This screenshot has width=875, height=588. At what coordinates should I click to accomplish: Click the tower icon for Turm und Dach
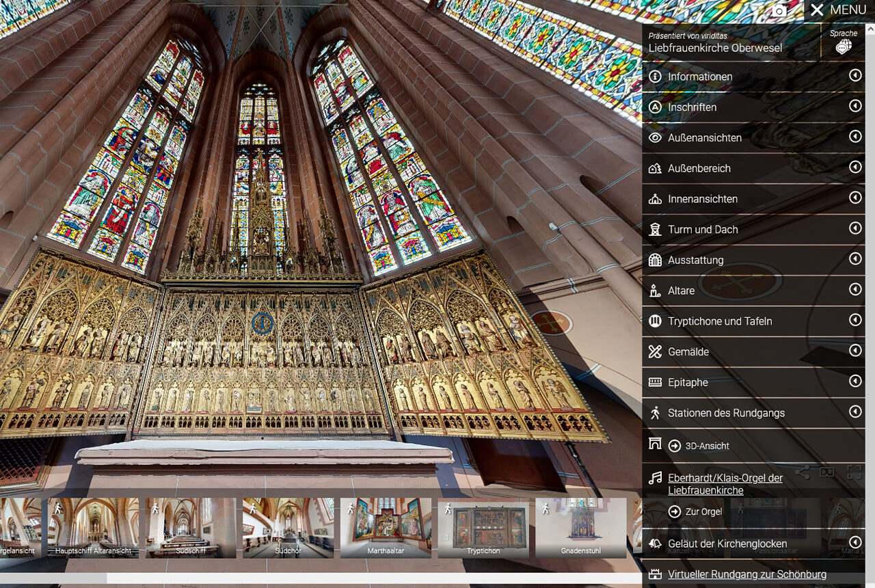coord(655,230)
